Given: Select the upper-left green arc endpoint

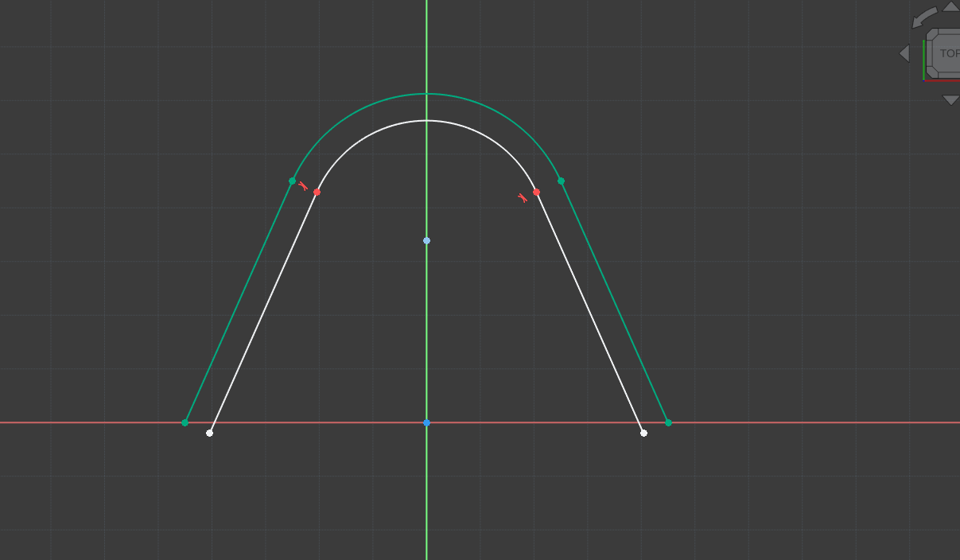Looking at the screenshot, I should 292,181.
